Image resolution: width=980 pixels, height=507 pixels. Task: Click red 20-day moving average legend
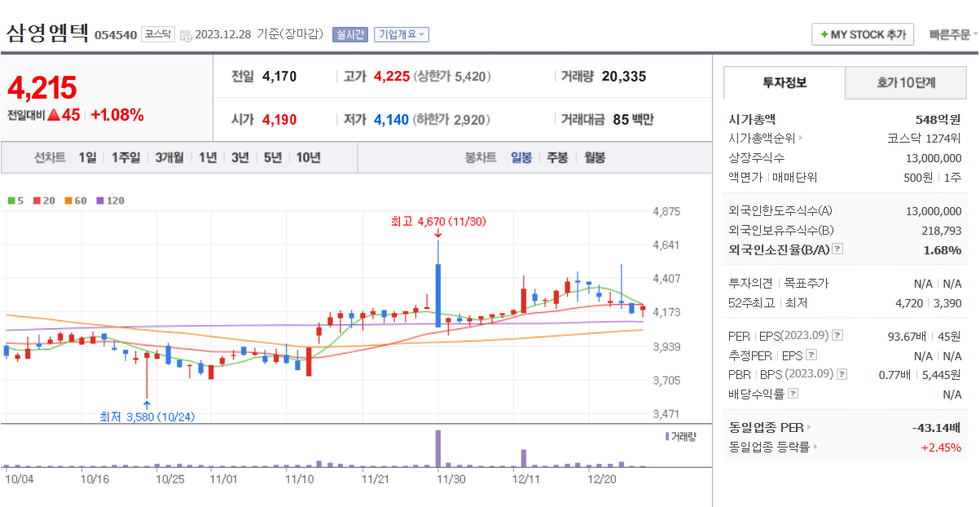44,200
